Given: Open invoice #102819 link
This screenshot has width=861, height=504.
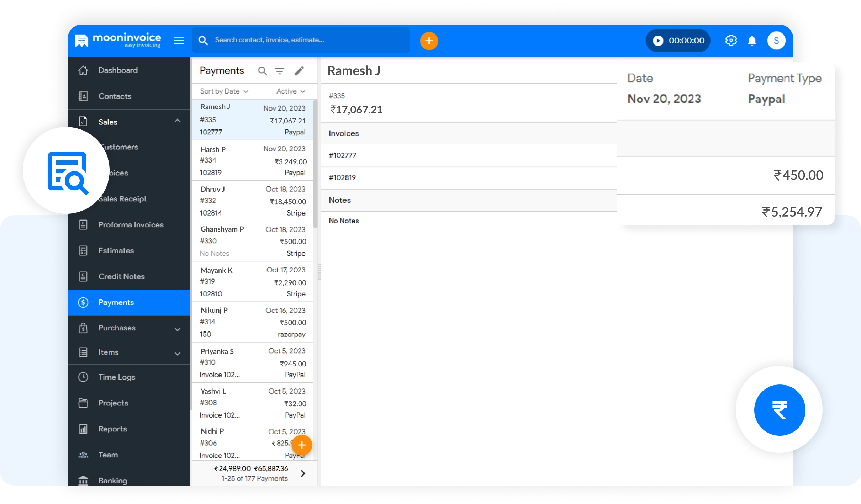Looking at the screenshot, I should (x=342, y=178).
